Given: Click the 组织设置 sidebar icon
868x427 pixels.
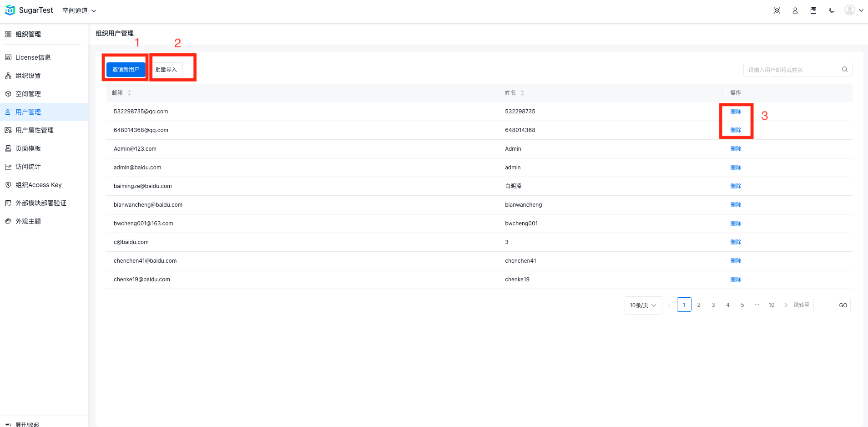Looking at the screenshot, I should coord(8,76).
